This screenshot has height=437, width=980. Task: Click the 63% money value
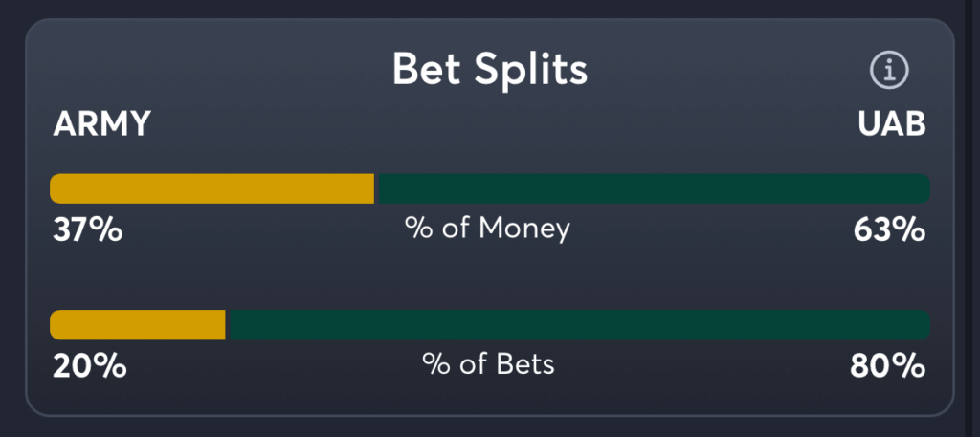point(890,229)
